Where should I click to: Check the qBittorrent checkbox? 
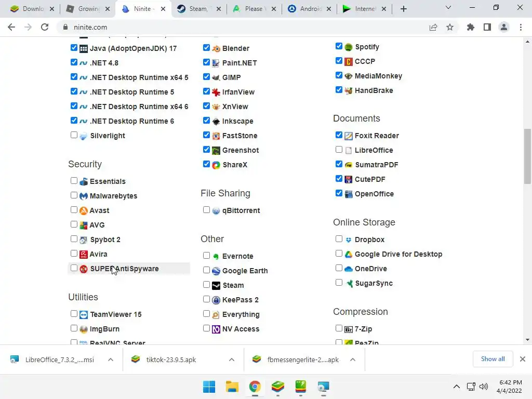pyautogui.click(x=206, y=210)
